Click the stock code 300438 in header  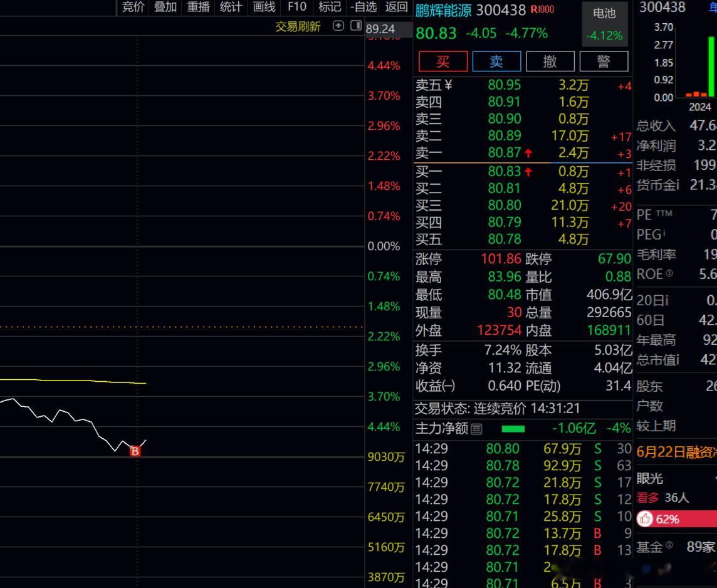coord(501,10)
